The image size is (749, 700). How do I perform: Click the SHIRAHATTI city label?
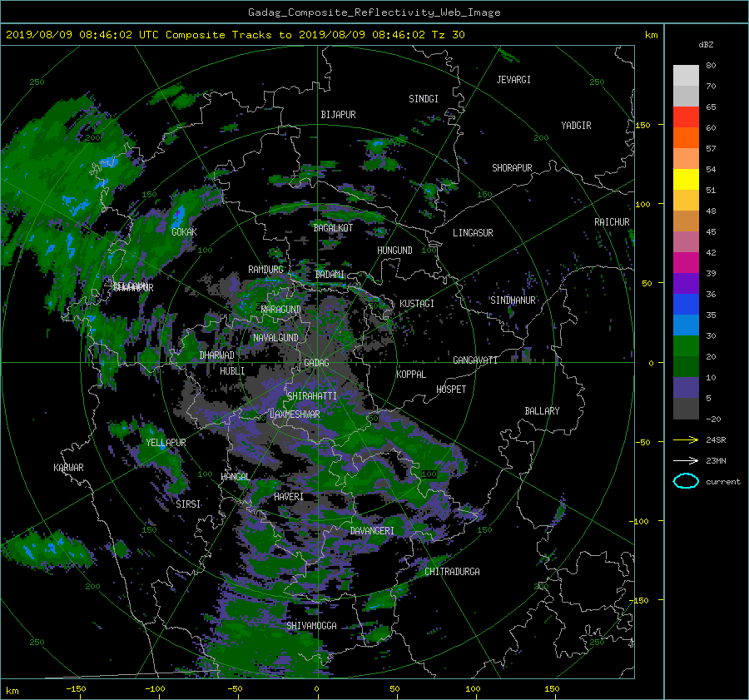point(312,396)
